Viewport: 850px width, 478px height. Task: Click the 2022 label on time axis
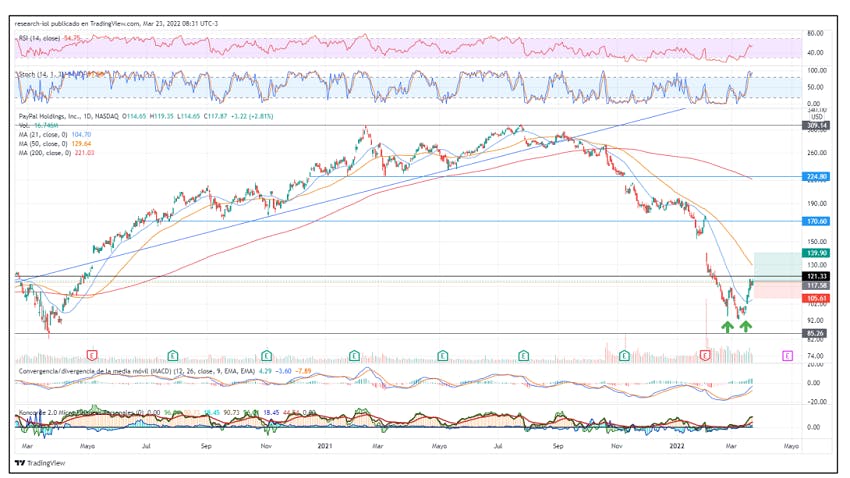click(677, 446)
